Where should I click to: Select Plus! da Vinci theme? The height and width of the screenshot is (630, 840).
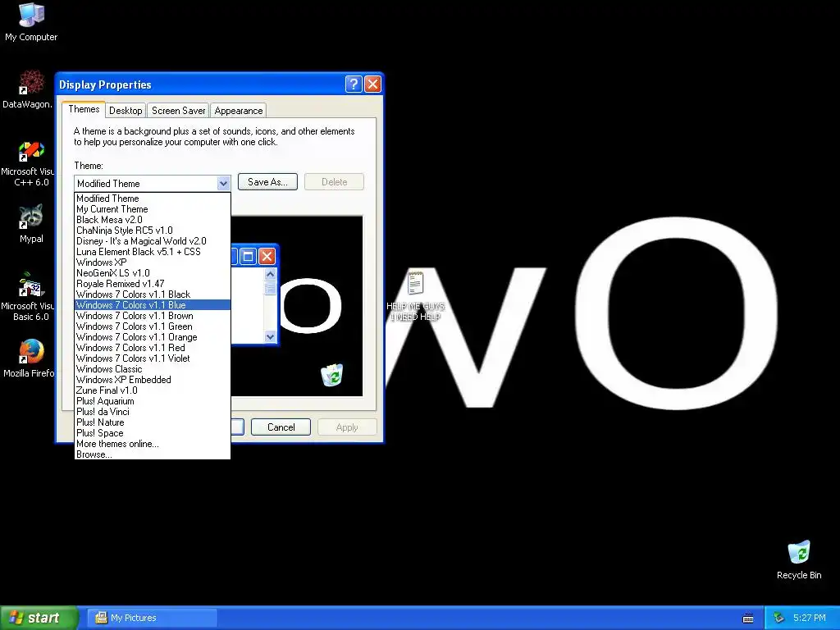pyautogui.click(x=152, y=412)
